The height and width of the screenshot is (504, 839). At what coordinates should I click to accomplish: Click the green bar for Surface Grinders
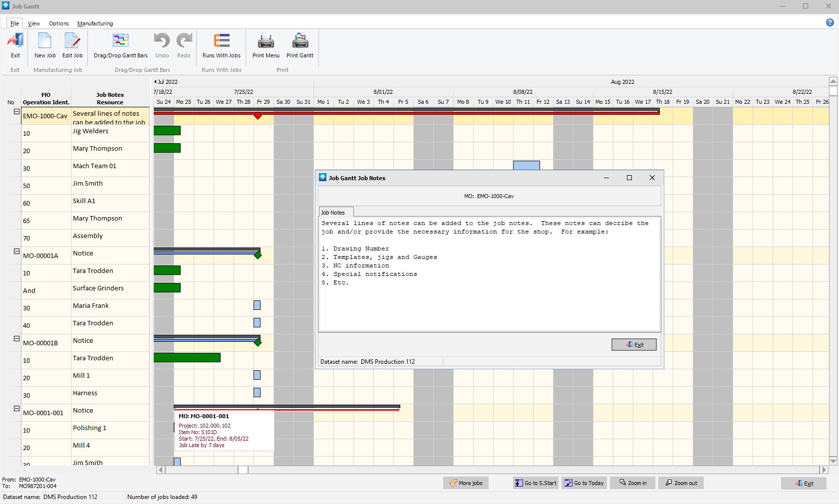click(x=167, y=288)
